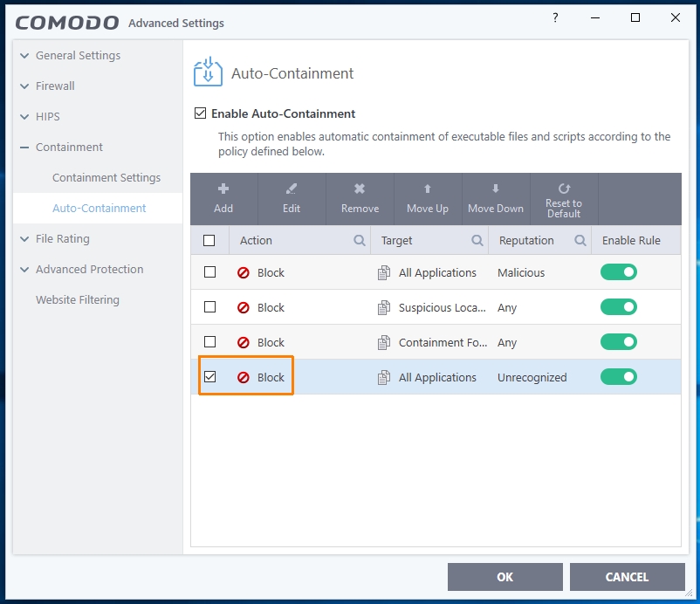
Task: Open Containment Settings page
Action: 106,178
